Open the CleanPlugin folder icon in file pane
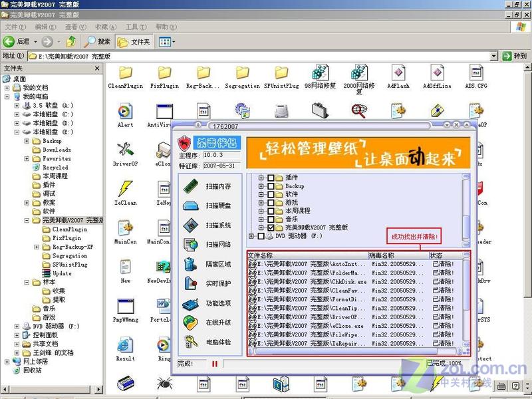This screenshot has width=532, height=399. pyautogui.click(x=126, y=72)
